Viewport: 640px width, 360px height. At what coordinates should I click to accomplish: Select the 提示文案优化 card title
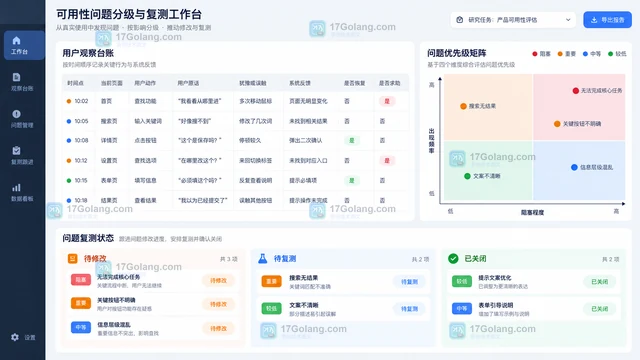pyautogui.click(x=495, y=278)
